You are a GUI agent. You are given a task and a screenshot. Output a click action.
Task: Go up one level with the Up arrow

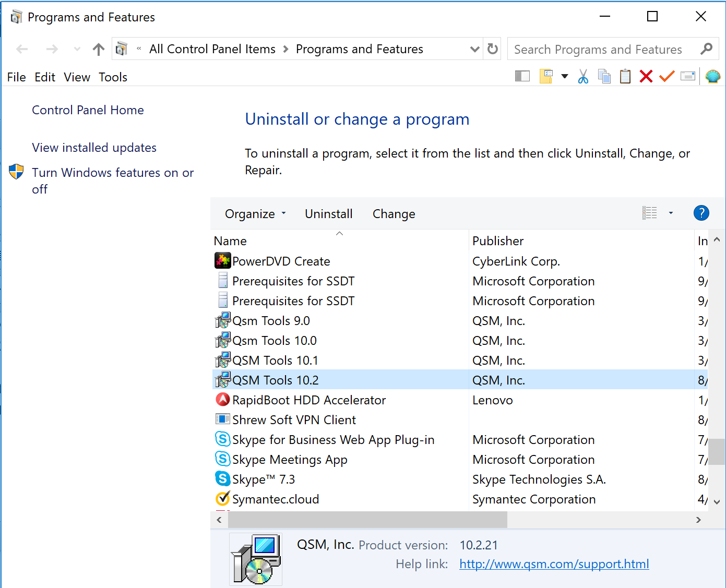[98, 49]
